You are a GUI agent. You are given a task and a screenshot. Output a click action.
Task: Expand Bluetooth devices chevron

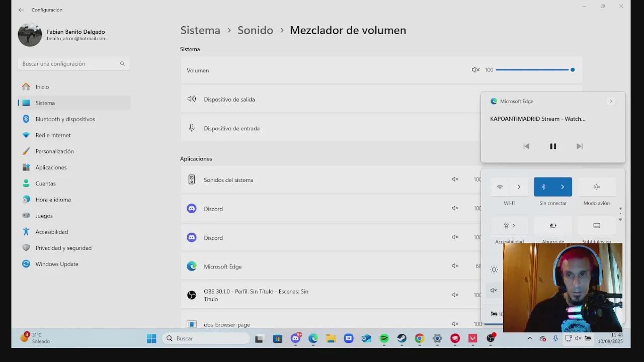[x=562, y=187]
